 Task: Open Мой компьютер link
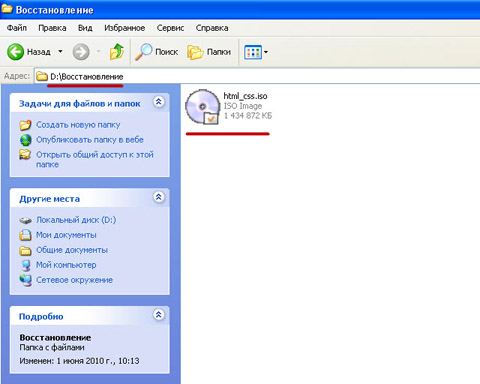66,265
